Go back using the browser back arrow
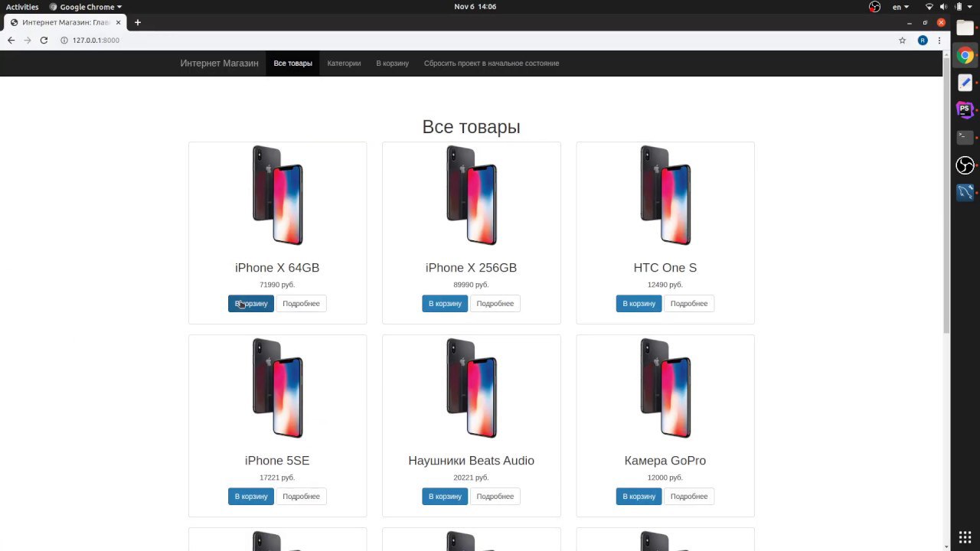The width and height of the screenshot is (980, 551). 11,41
